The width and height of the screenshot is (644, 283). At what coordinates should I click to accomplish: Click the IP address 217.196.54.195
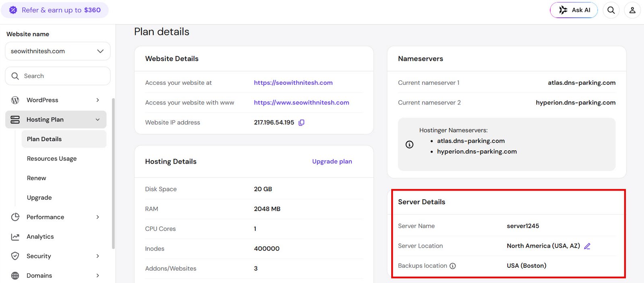(x=274, y=123)
